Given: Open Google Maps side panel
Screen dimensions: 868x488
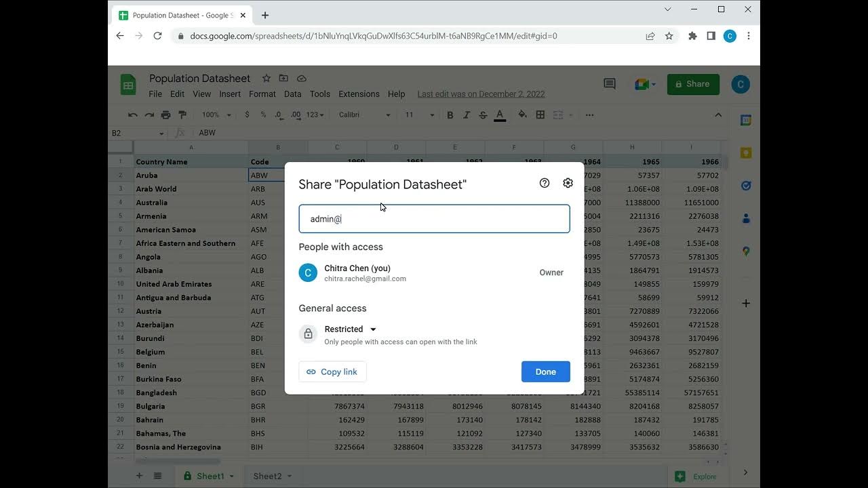Looking at the screenshot, I should pos(746,251).
